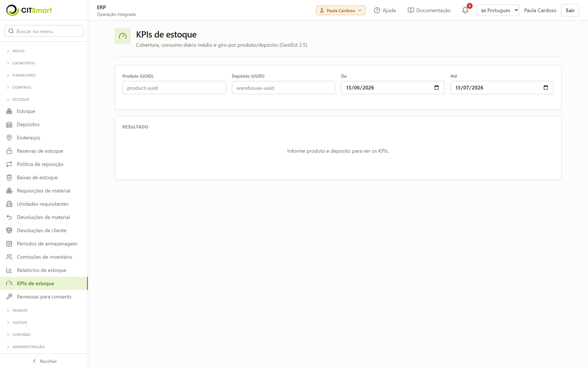Click the De date value 13/06/2026

point(360,88)
